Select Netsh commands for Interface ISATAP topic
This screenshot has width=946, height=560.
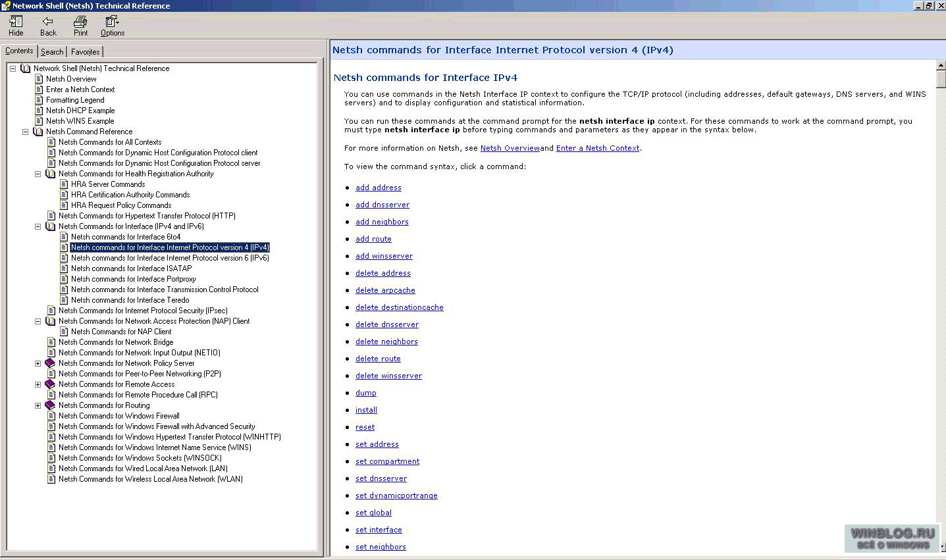click(x=132, y=268)
